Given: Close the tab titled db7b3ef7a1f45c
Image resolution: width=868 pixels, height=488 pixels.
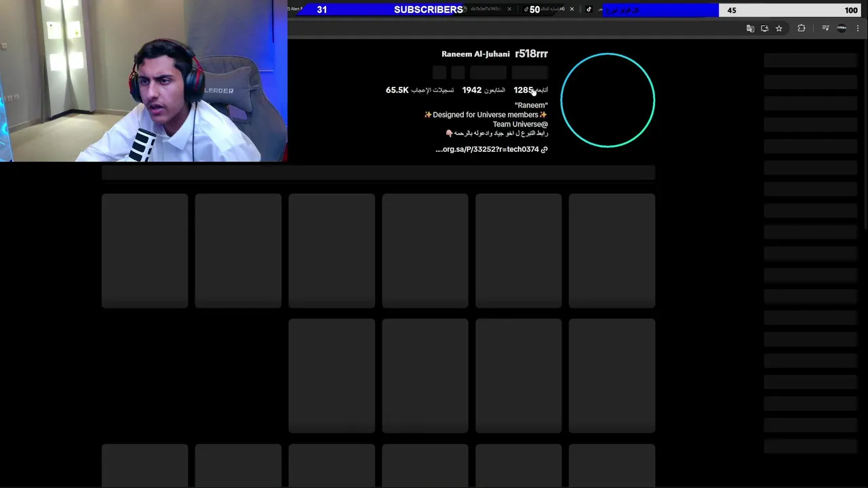Looking at the screenshot, I should point(509,9).
